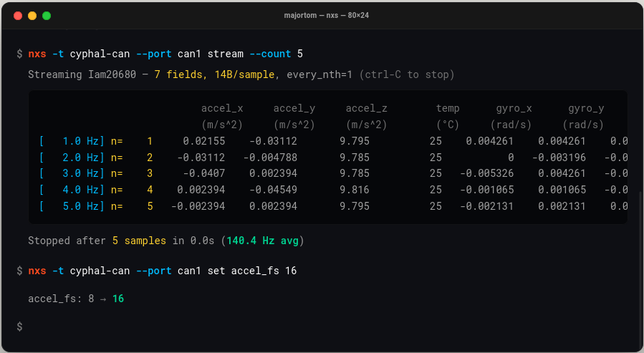The width and height of the screenshot is (644, 353).
Task: Click the '(ctrl-C to stop)' hint
Action: click(x=407, y=74)
